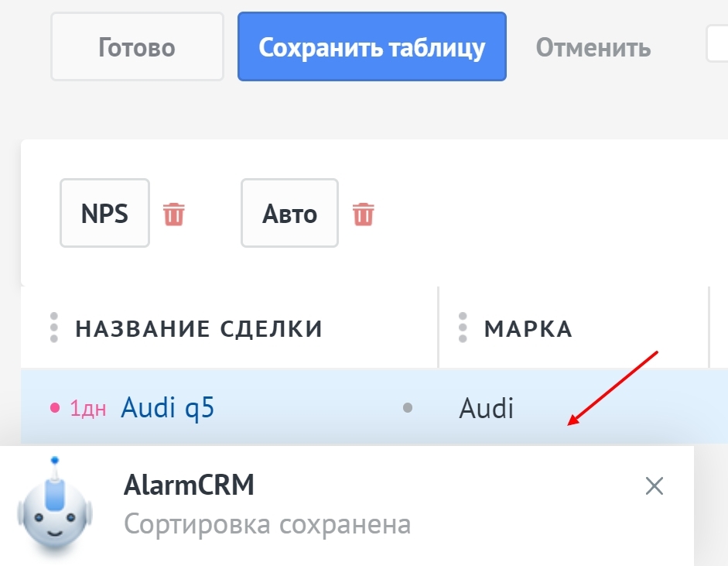This screenshot has height=566, width=728.
Task: Remove the Авто tab with trash icon
Action: point(363,213)
